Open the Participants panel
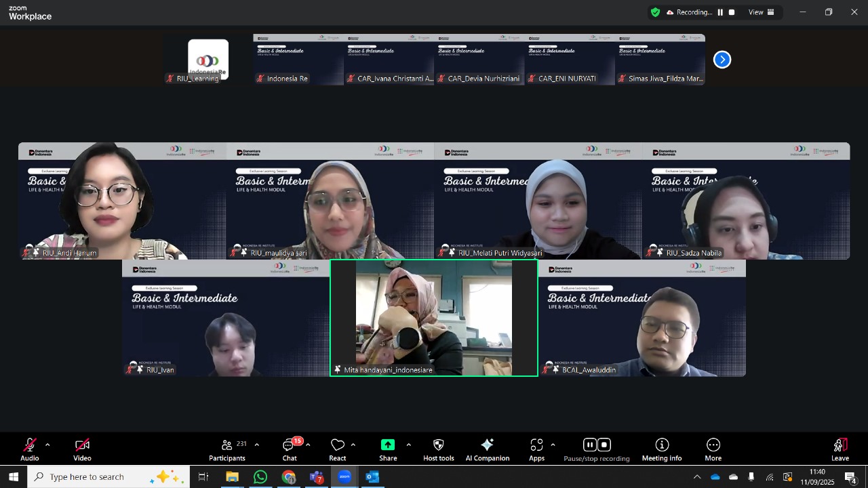This screenshot has height=488, width=868. tap(227, 449)
